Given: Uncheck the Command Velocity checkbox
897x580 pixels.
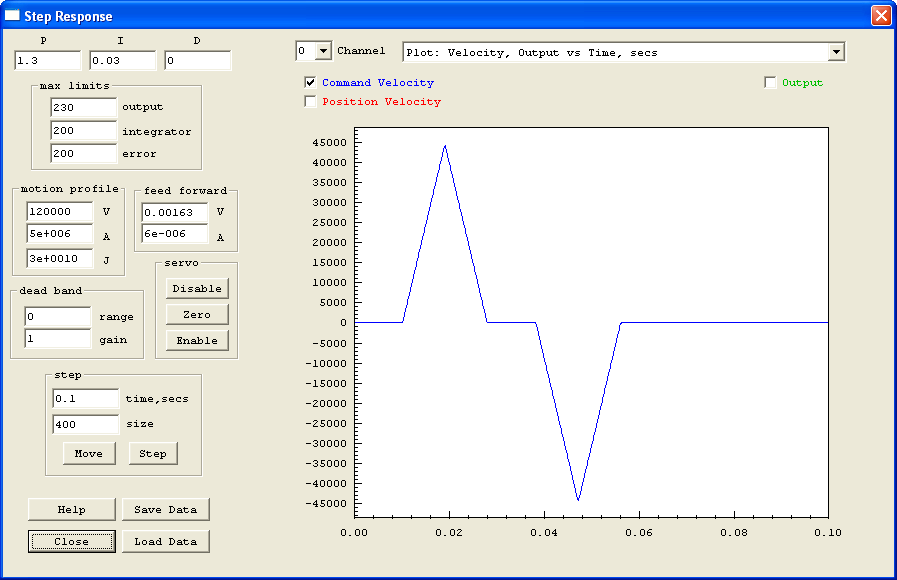Looking at the screenshot, I should click(311, 83).
